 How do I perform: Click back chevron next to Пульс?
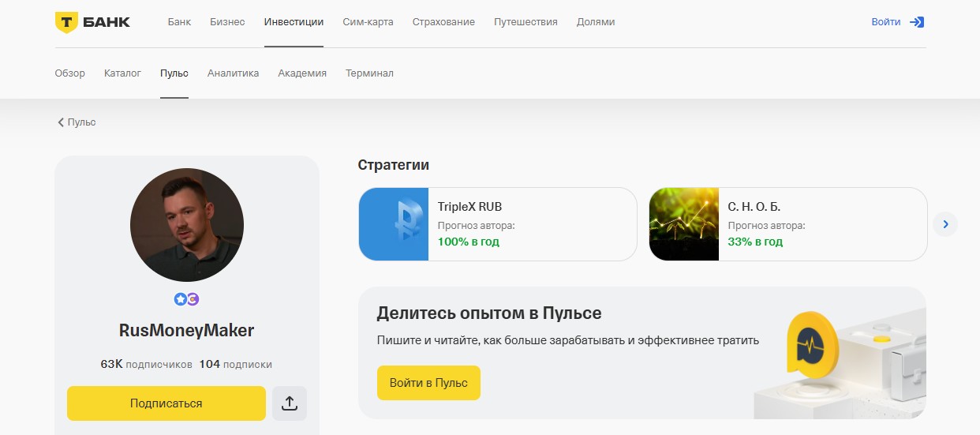coord(61,122)
